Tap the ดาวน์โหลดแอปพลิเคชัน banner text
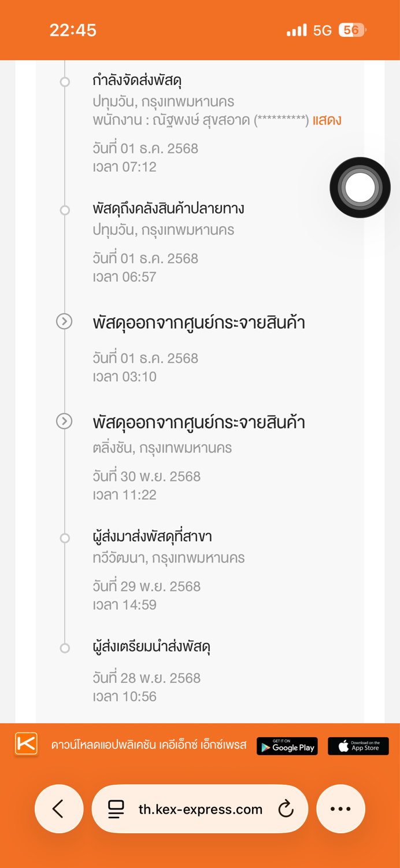 click(149, 745)
